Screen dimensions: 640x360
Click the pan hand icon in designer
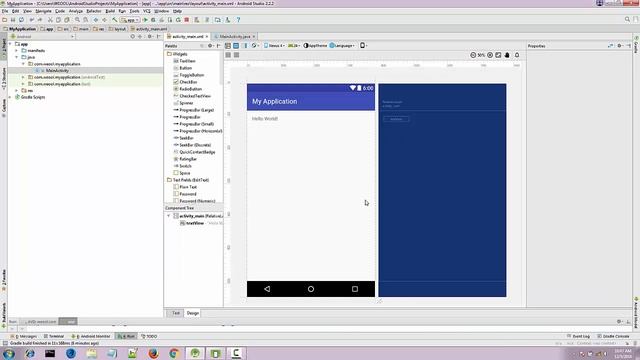pyautogui.click(x=507, y=55)
